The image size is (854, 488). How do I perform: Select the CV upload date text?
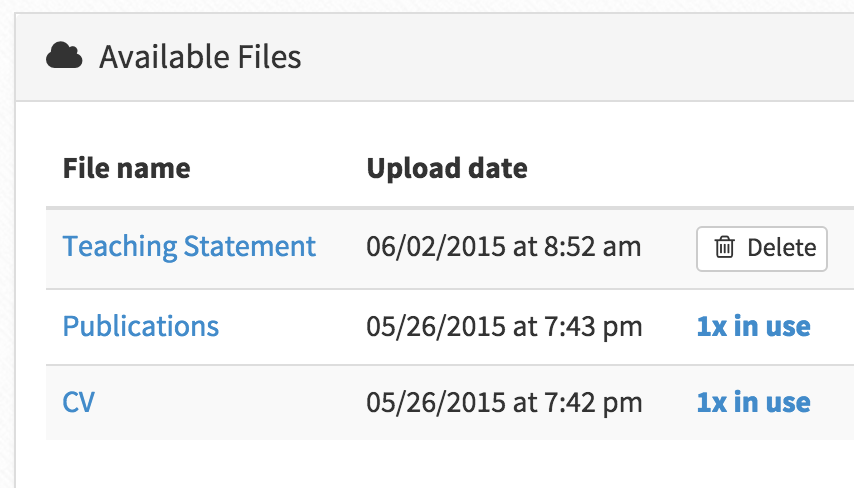(x=504, y=403)
